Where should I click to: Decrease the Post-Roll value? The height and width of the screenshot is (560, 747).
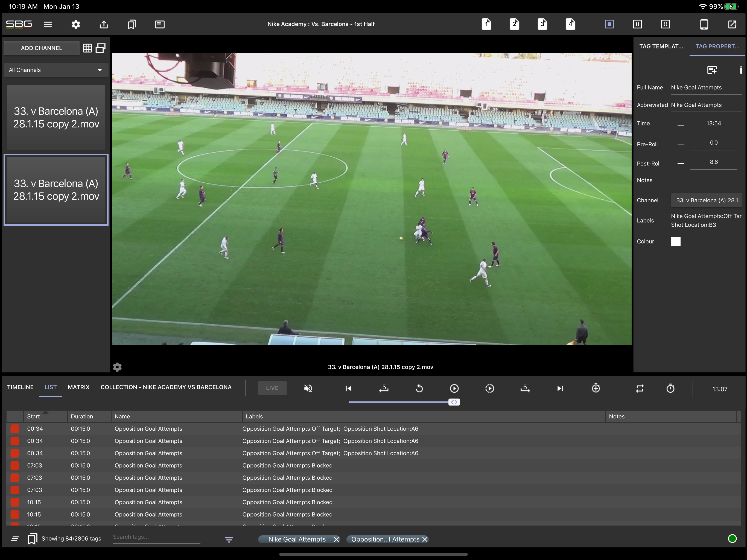coord(681,163)
